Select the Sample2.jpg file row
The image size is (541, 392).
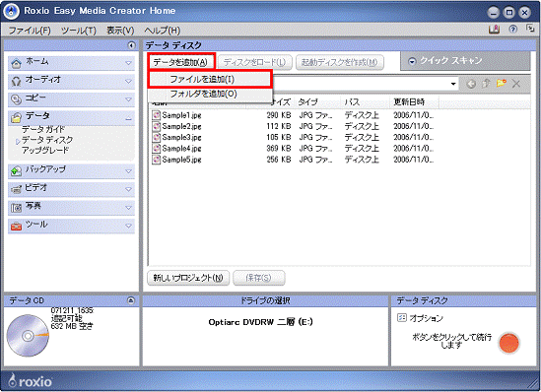tap(293, 126)
